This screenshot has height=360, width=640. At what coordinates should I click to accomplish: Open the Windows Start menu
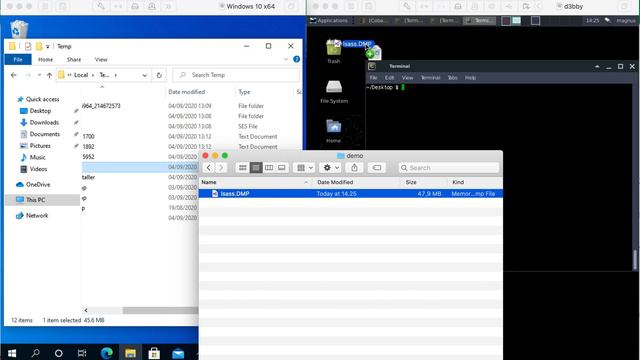[x=12, y=353]
